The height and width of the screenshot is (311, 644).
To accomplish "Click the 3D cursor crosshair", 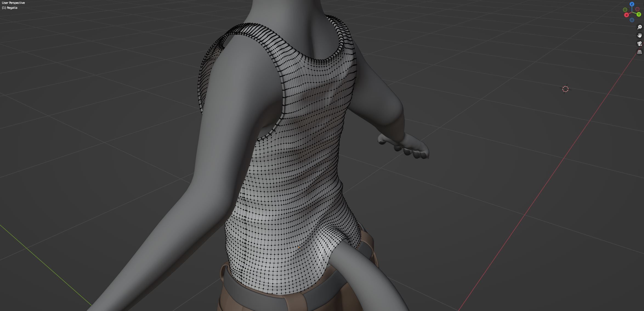I will (x=565, y=89).
